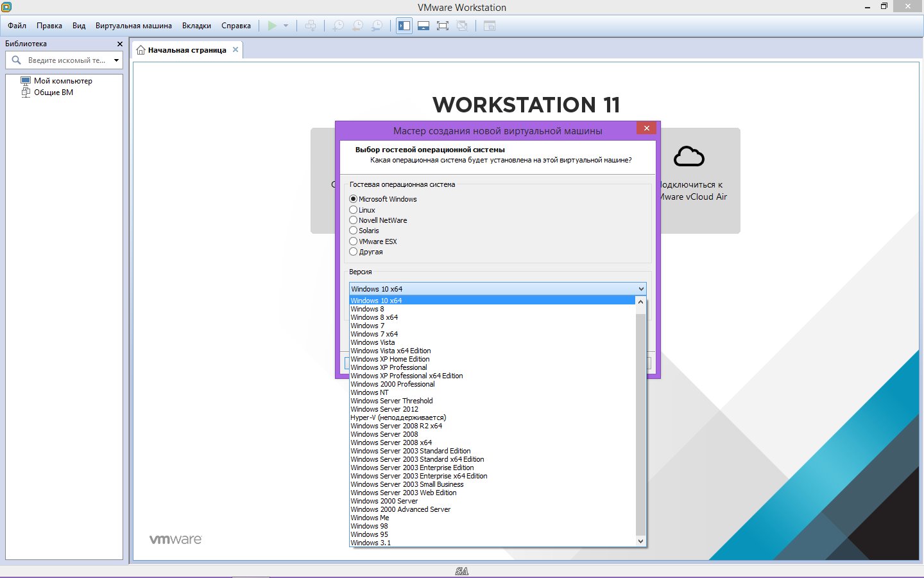Image resolution: width=924 pixels, height=578 pixels.
Task: Choose Windows 98 from version list
Action: (x=492, y=526)
